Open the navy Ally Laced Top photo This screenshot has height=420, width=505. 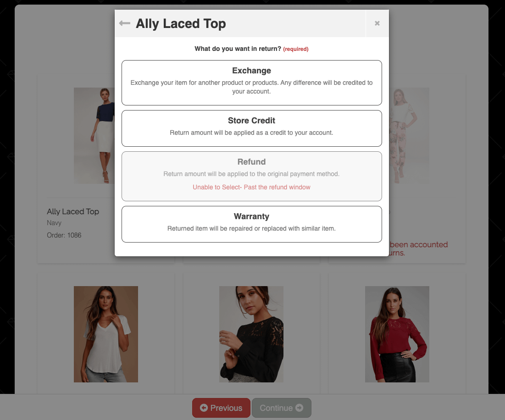point(94,136)
